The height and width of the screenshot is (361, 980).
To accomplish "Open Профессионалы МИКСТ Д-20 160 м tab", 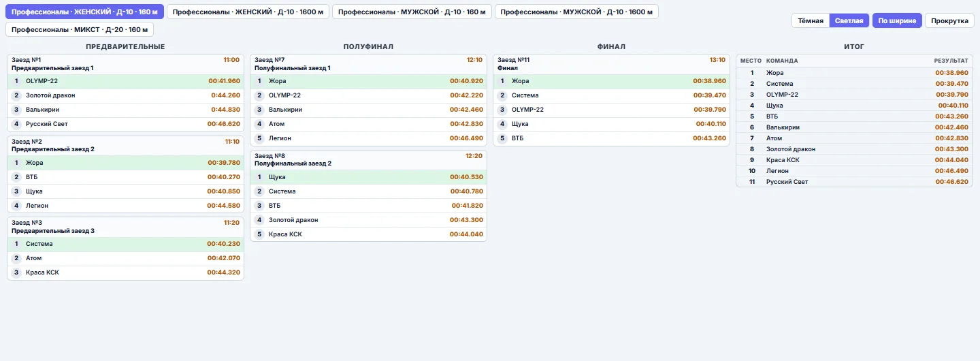I will [x=80, y=29].
